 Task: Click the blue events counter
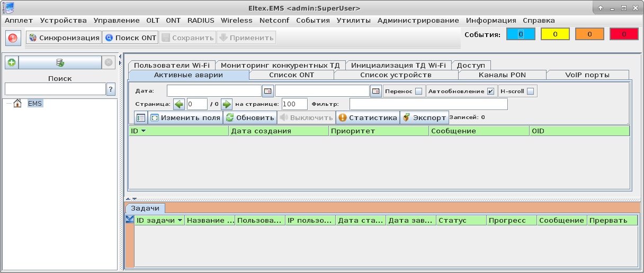521,34
